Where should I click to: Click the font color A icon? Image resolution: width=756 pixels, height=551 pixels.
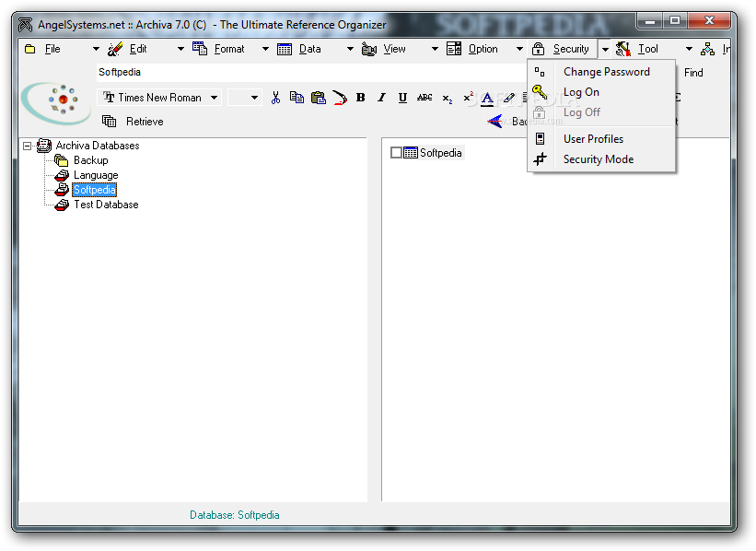pyautogui.click(x=487, y=99)
